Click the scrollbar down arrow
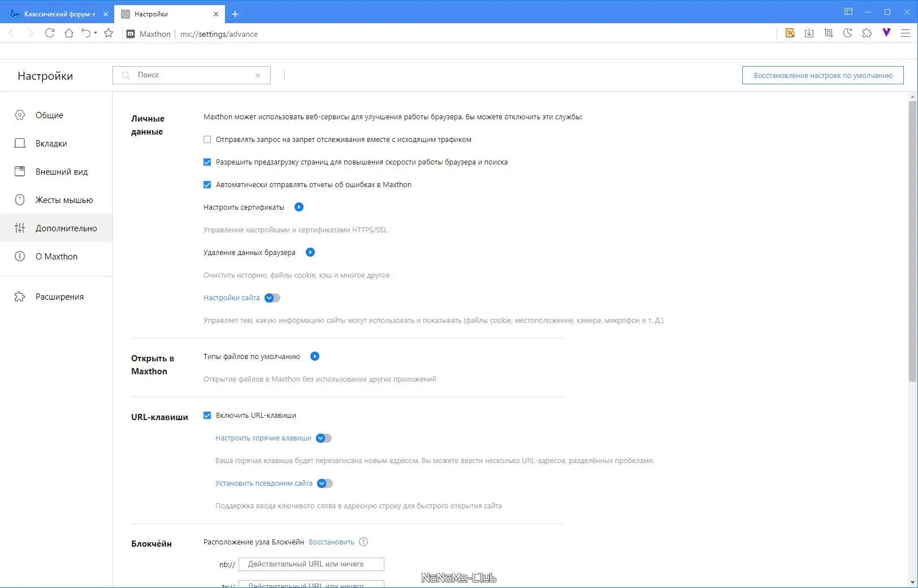This screenshot has width=918, height=588. pos(912,582)
